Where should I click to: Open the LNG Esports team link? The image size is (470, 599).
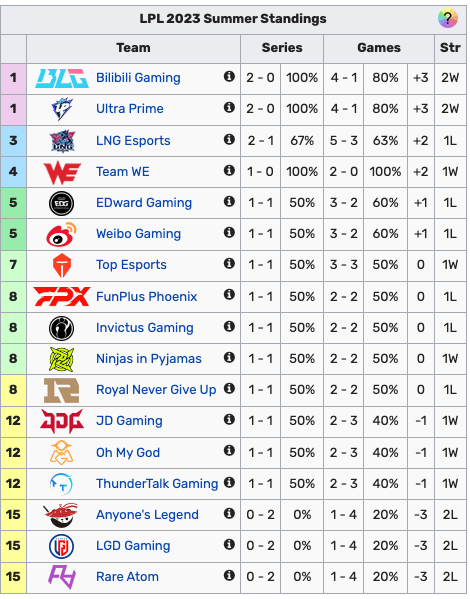[x=133, y=141]
